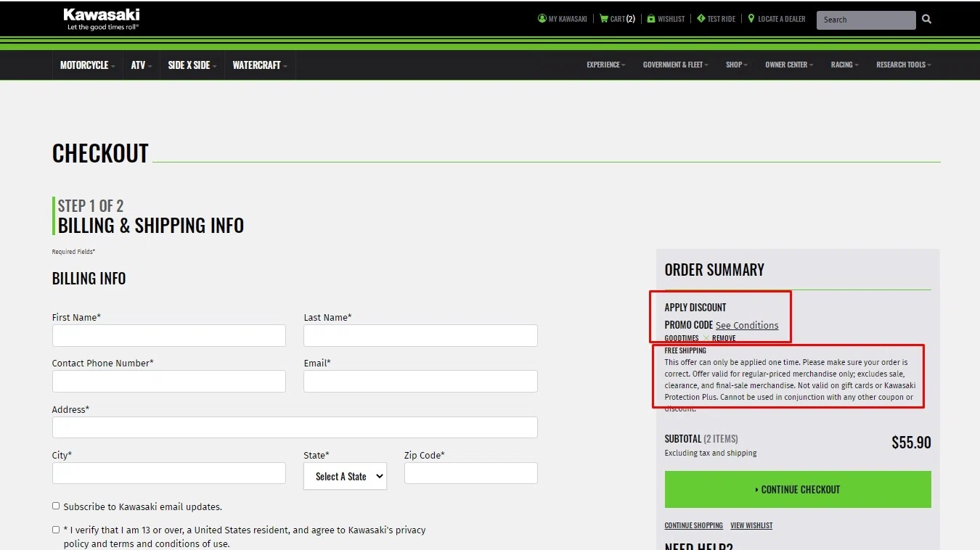Remove the GOODTIMES promo code
The image size is (980, 550).
click(x=724, y=338)
